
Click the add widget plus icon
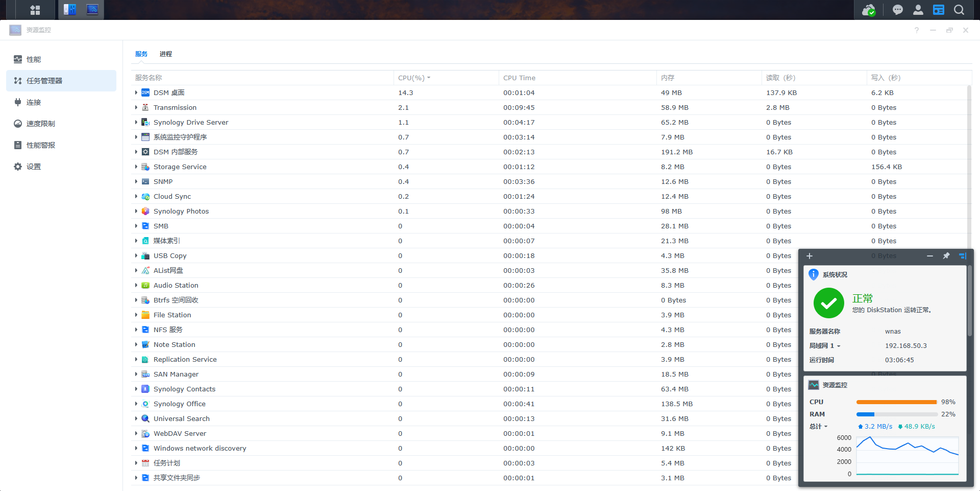tap(810, 256)
